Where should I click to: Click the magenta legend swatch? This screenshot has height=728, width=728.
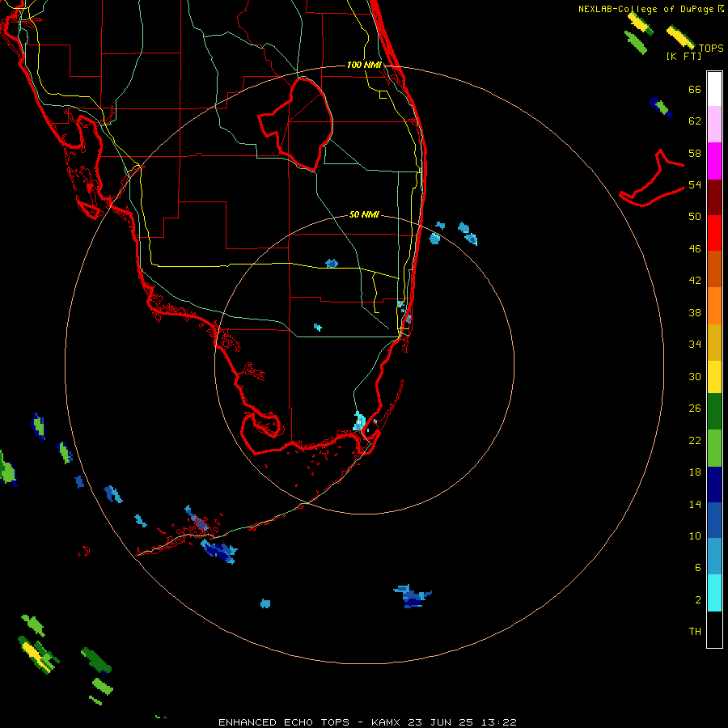click(x=714, y=161)
